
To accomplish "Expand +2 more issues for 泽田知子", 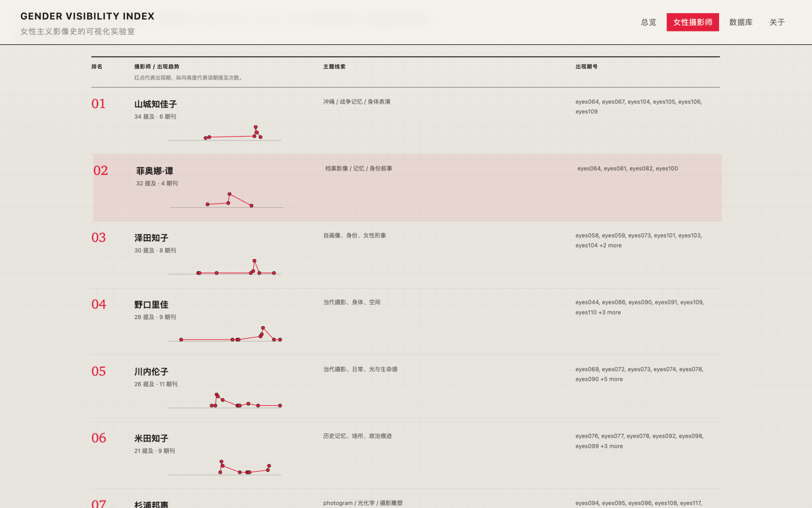I will point(611,245).
